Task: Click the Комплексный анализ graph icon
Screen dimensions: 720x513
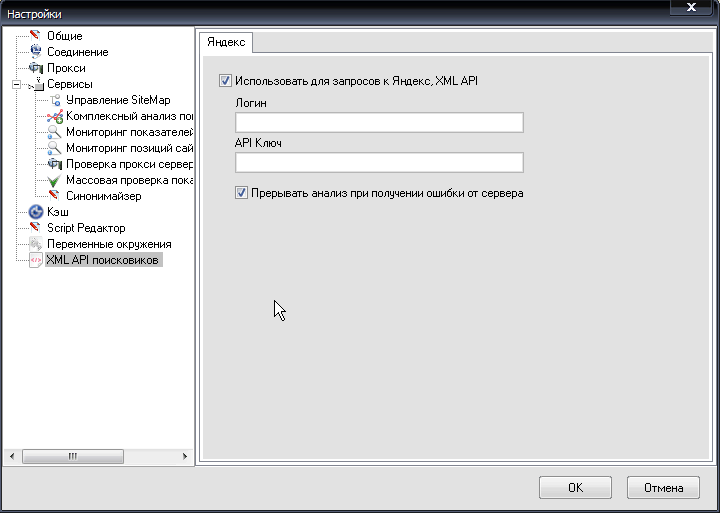Action: coord(55,117)
